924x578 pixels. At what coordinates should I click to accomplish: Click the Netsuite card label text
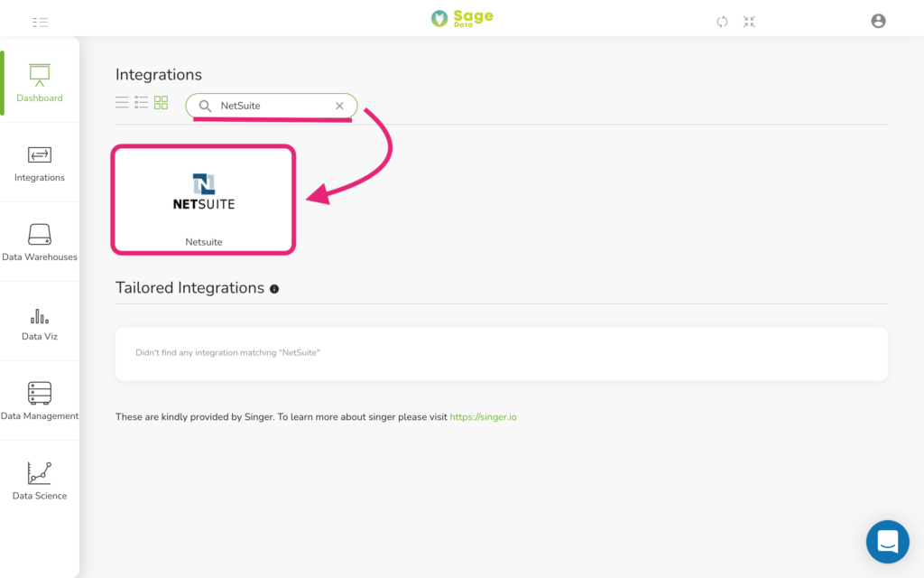(204, 242)
